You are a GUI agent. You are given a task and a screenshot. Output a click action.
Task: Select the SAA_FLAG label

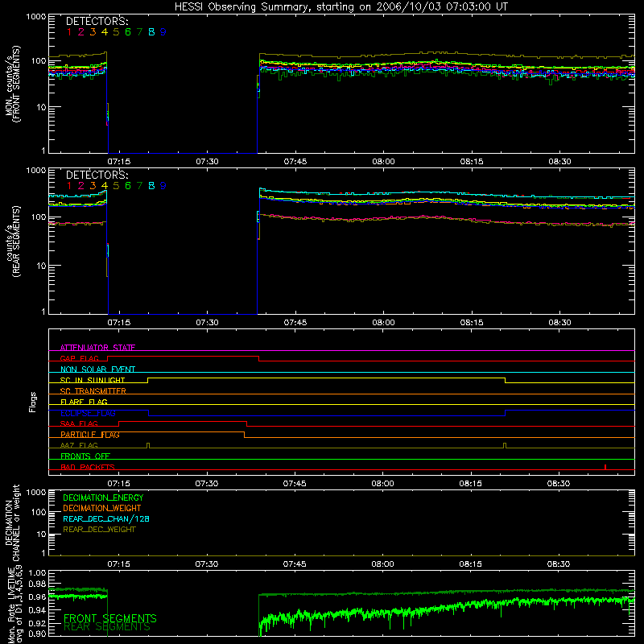pyautogui.click(x=79, y=423)
